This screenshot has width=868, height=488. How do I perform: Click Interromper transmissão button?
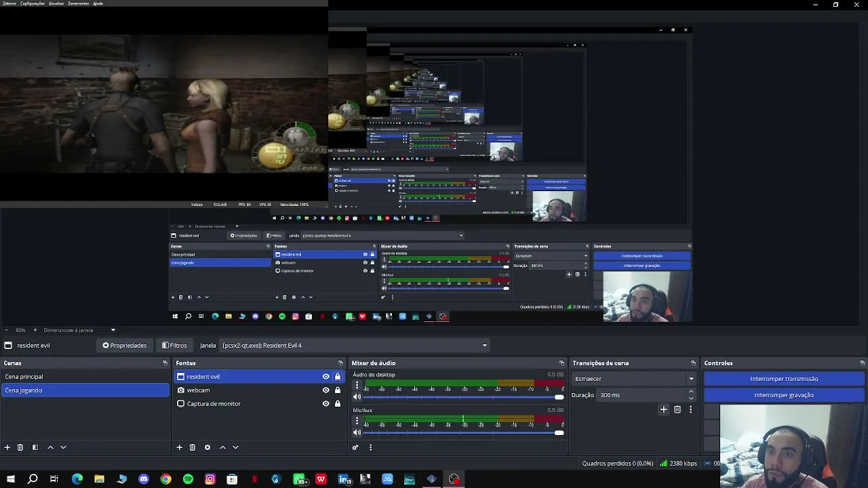(784, 379)
